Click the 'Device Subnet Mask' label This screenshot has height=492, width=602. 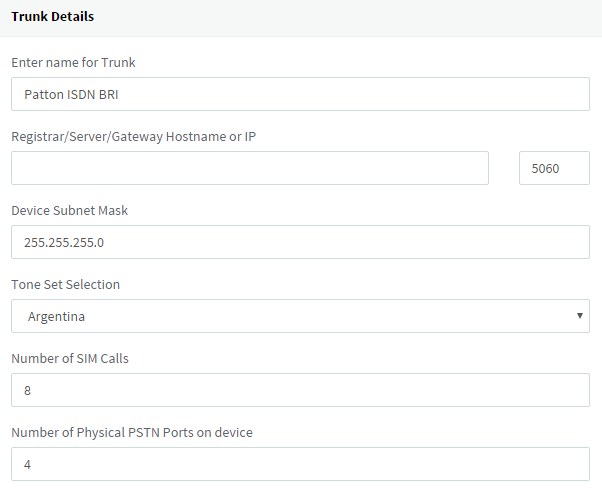[x=69, y=210]
